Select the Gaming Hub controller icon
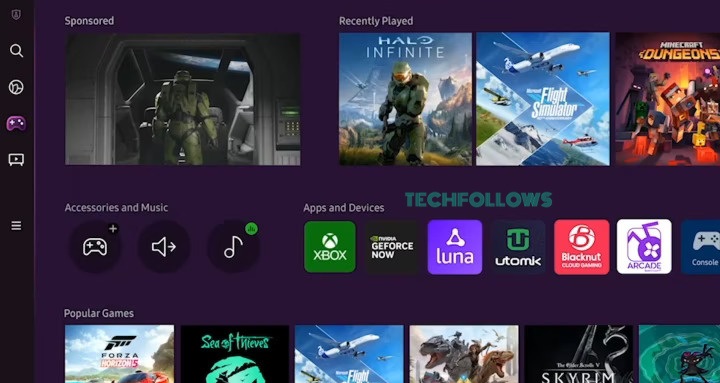This screenshot has height=383, width=720. coord(16,124)
